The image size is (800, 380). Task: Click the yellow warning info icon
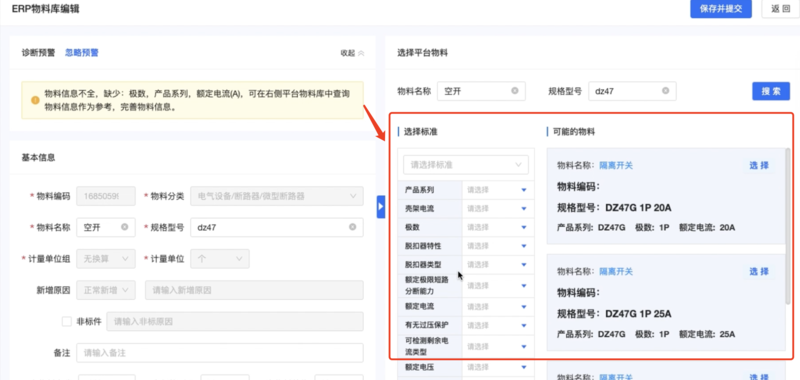pos(35,100)
